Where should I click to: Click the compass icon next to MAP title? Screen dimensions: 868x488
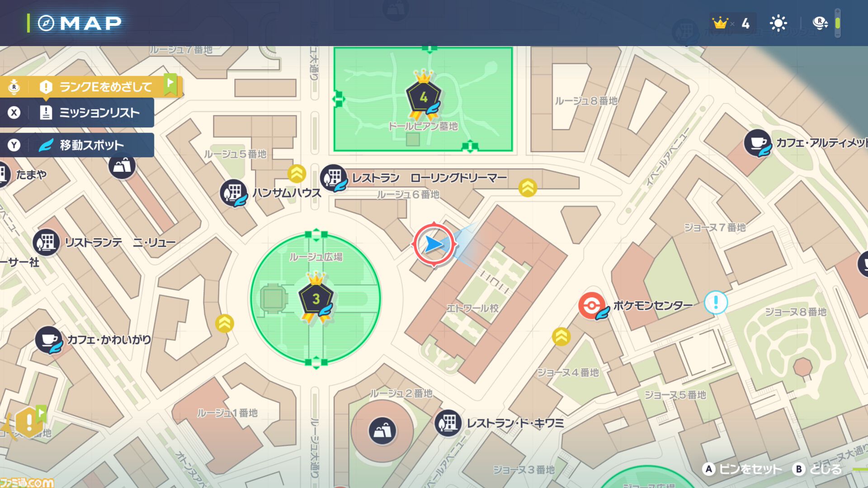(46, 23)
